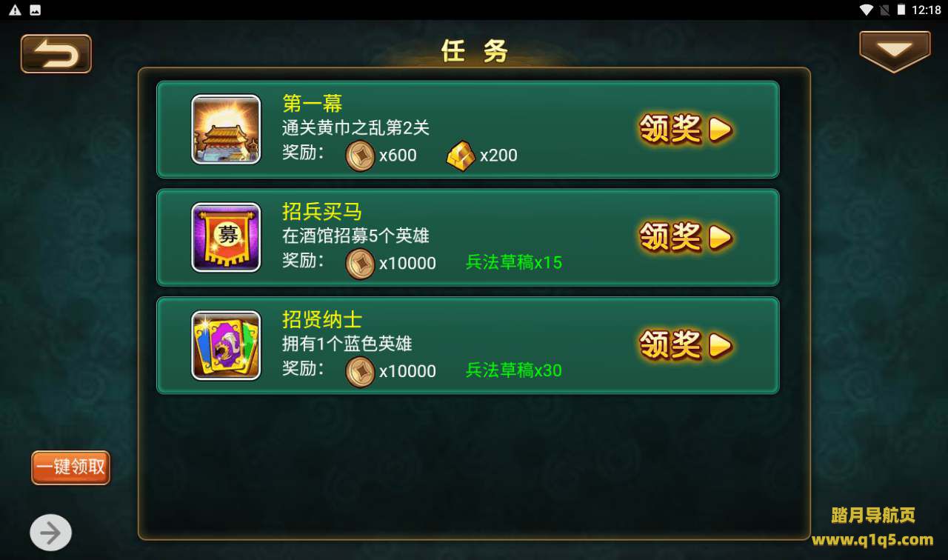Click the coin icon in 招兵买马 rewards
The height and width of the screenshot is (560, 948).
click(x=361, y=264)
